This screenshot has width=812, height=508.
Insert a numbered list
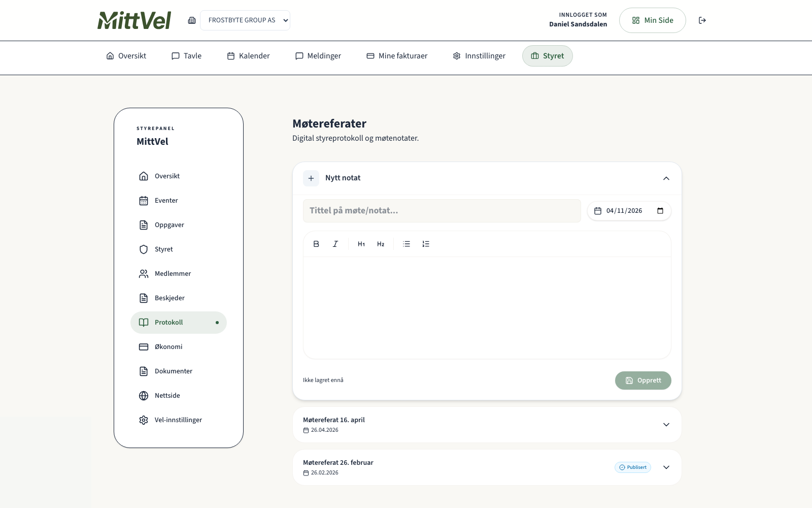(426, 244)
